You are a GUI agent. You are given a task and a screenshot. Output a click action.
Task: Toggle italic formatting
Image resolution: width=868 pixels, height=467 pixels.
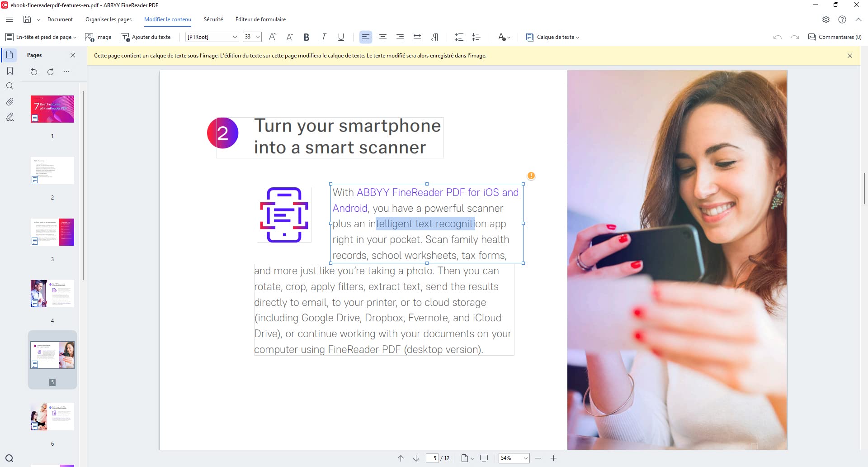324,37
